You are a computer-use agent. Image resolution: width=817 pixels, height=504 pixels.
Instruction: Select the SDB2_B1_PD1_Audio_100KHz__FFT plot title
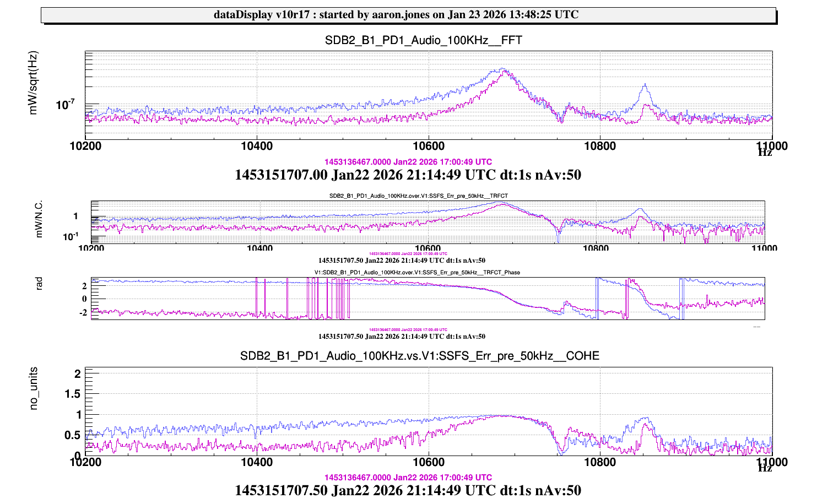click(x=423, y=40)
